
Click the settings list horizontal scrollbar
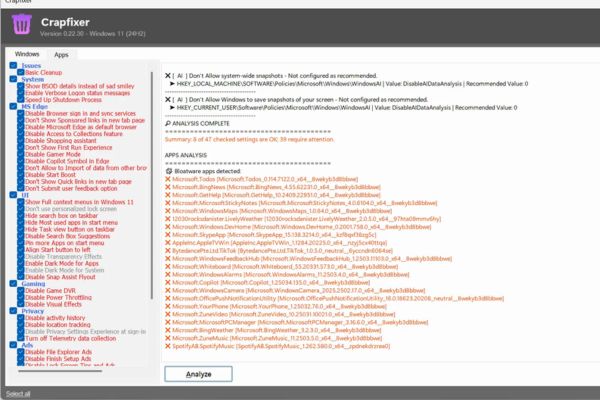click(60, 371)
